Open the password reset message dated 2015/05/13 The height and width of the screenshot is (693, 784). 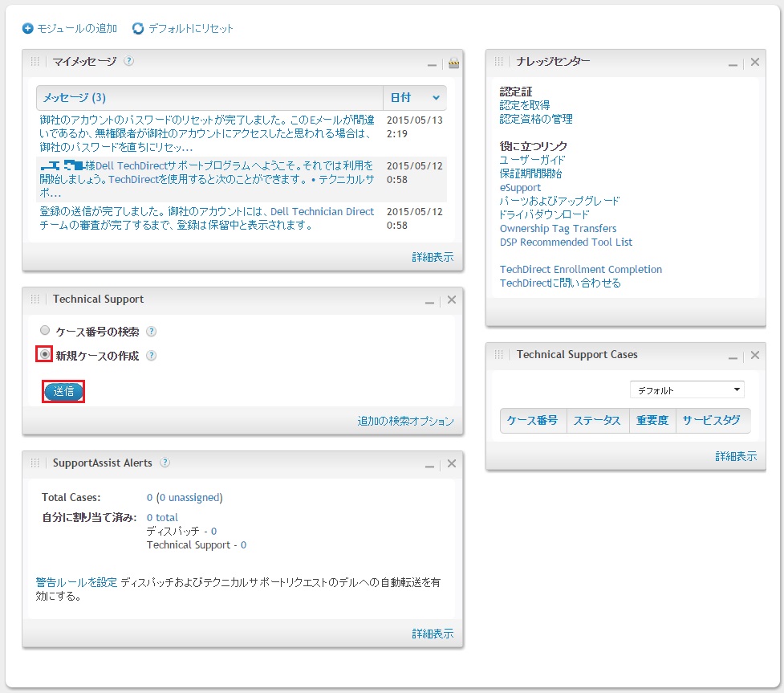207,133
